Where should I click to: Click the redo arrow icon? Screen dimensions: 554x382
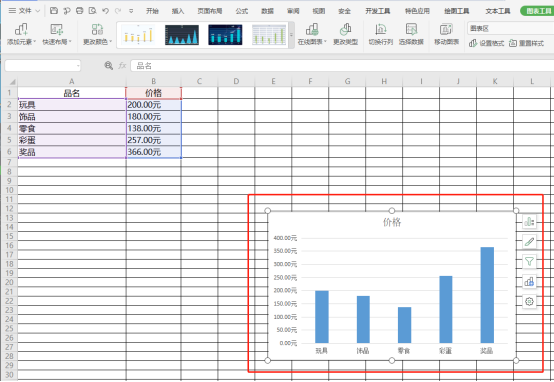point(118,11)
